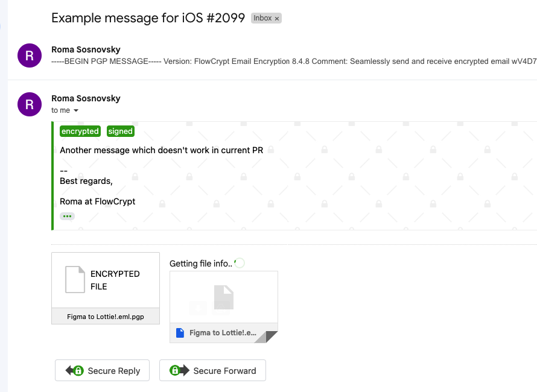Click the blue file-type icon beside the attachment name
Image resolution: width=537 pixels, height=392 pixels.
pos(180,332)
